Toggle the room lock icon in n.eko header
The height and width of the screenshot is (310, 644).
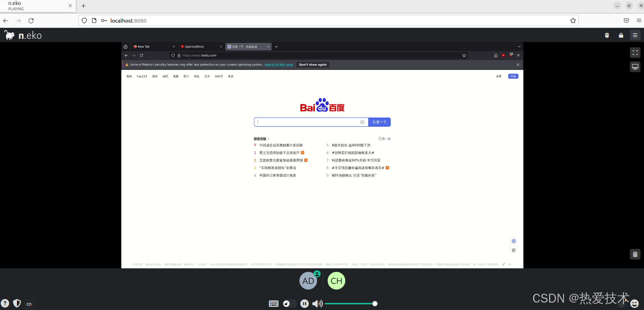click(621, 35)
